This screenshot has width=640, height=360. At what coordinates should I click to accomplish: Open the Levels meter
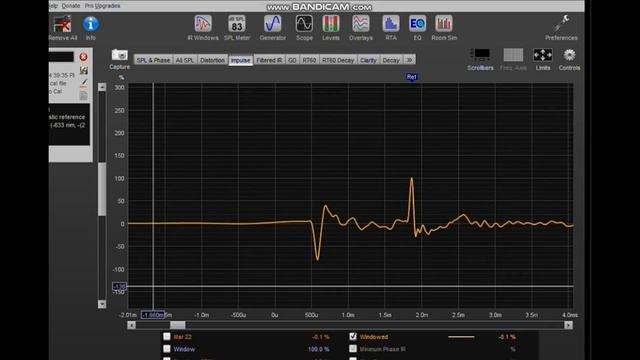pyautogui.click(x=331, y=24)
